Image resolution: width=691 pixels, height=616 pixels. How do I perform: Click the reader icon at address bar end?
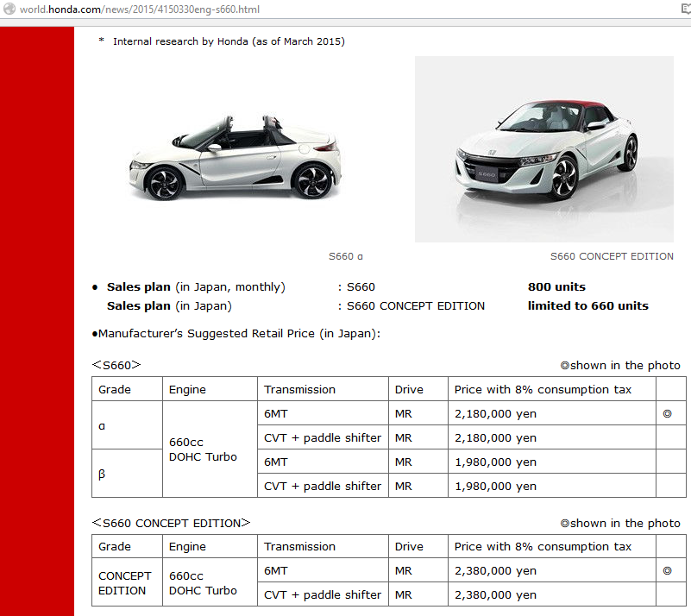[x=686, y=9]
